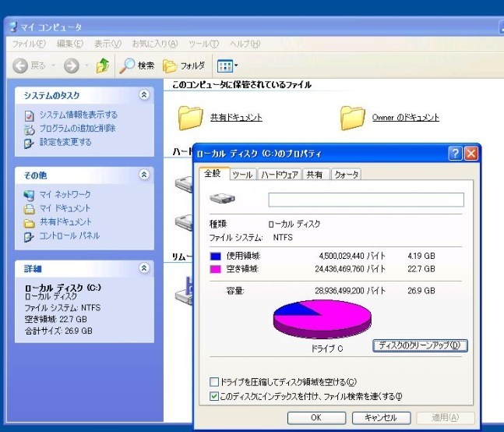This screenshot has width=504, height=432.
Task: Collapse the Other places (その他) panel
Action: pyautogui.click(x=143, y=175)
